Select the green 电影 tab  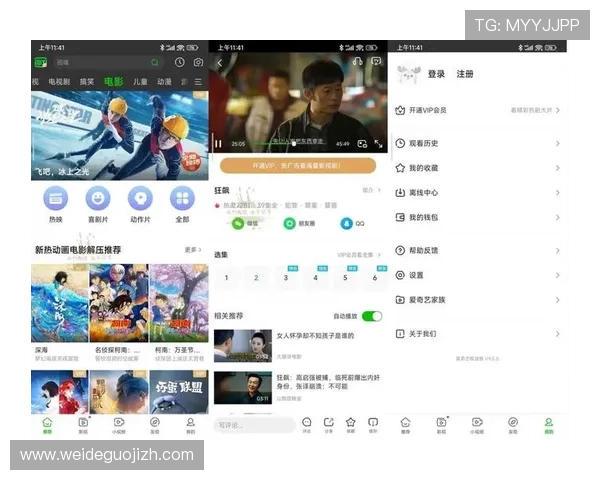pyautogui.click(x=114, y=82)
